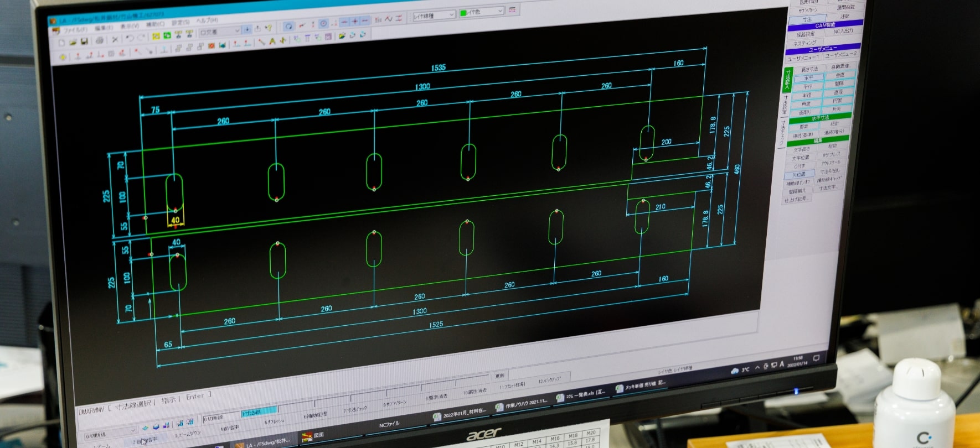Open ヘルプ(H) menu
Viewport: 980px width, 448px height.
(207, 20)
